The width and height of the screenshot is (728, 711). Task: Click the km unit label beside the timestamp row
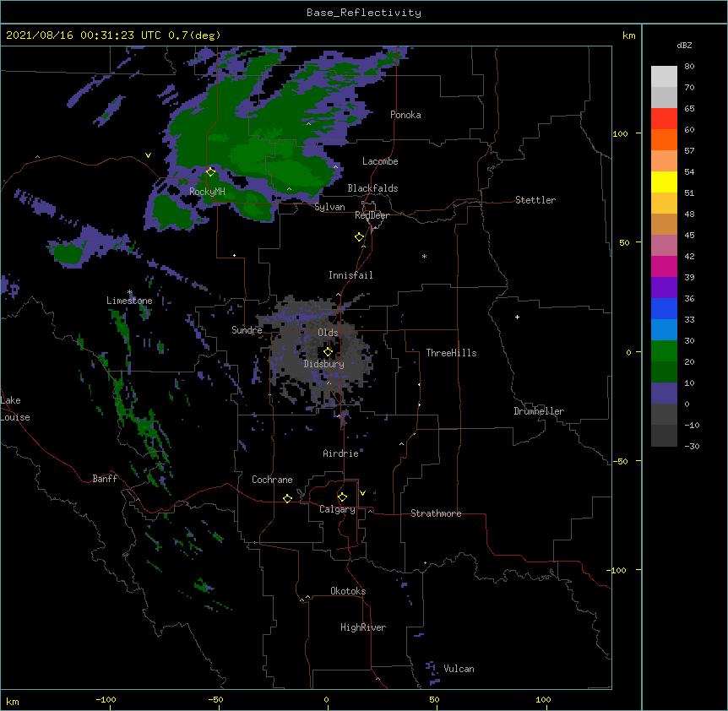[629, 35]
